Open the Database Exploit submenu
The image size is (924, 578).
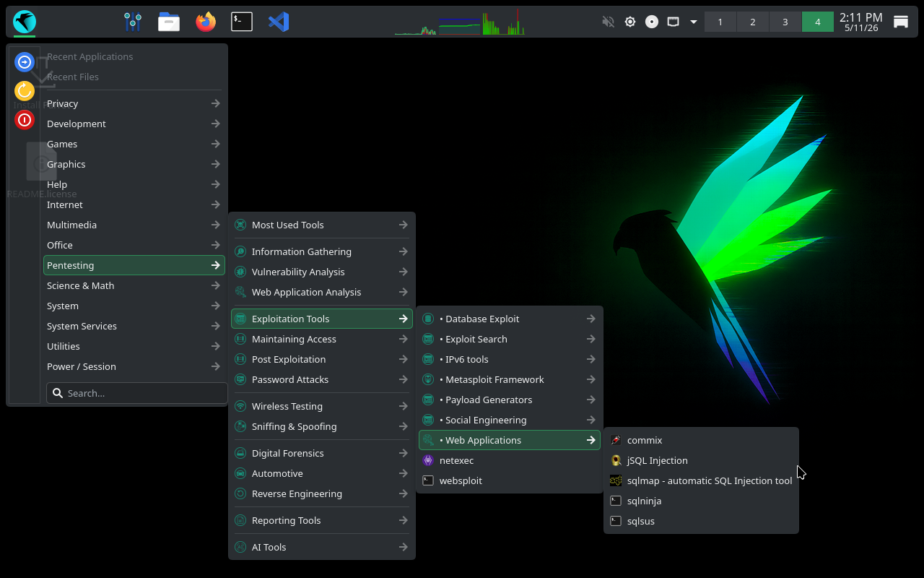tap(510, 319)
